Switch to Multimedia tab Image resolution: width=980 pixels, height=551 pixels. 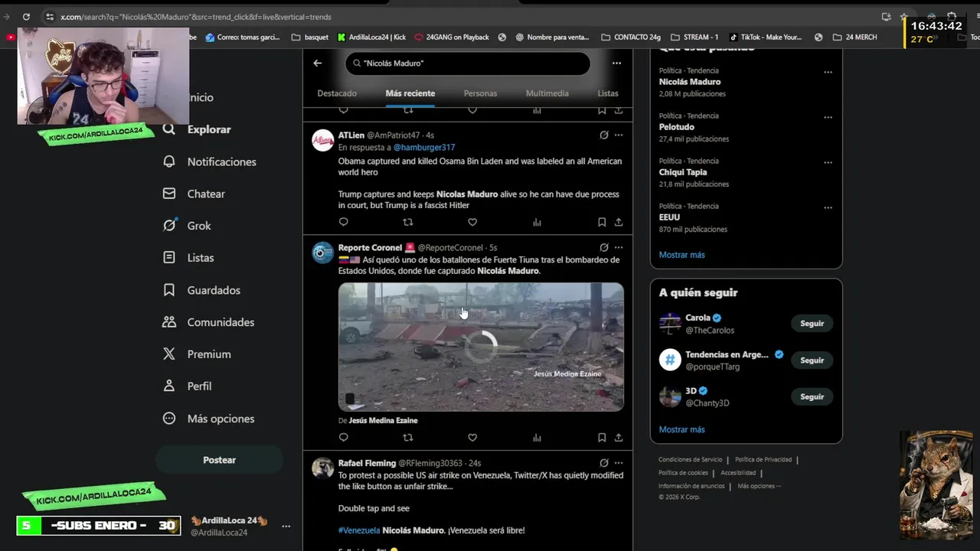[x=547, y=93]
